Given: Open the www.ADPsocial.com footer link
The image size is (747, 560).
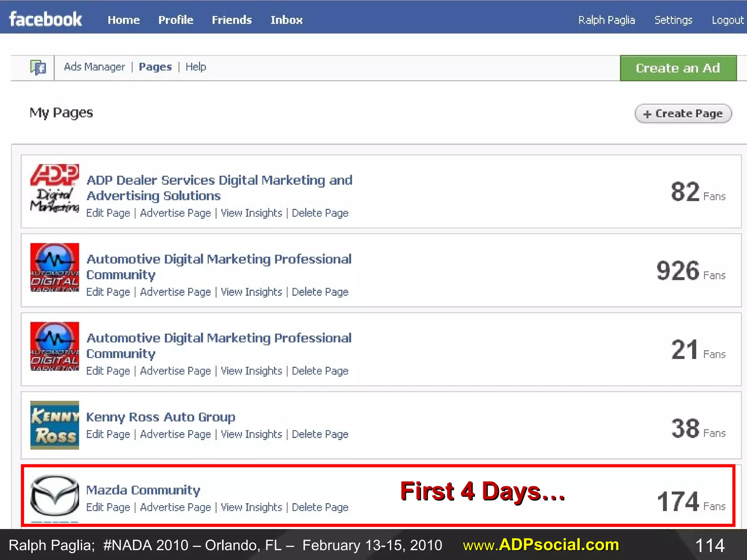Looking at the screenshot, I should (x=541, y=545).
